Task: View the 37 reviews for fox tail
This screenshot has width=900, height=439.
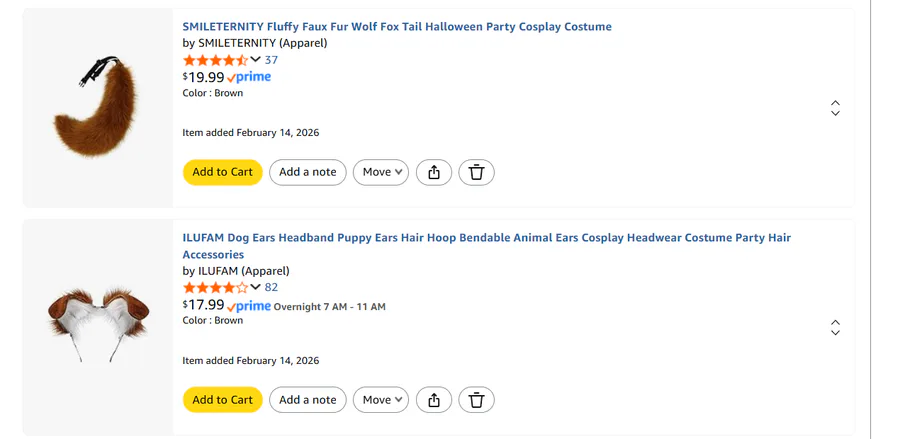Action: (271, 60)
